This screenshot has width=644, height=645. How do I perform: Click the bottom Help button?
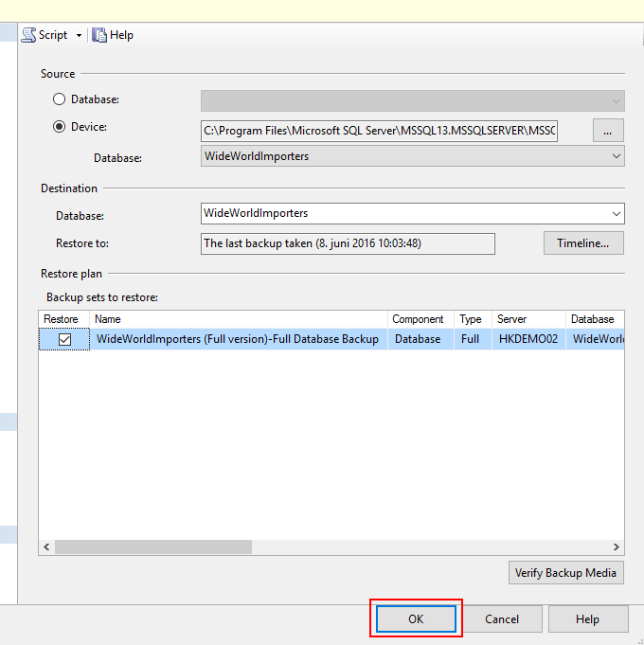click(x=588, y=619)
